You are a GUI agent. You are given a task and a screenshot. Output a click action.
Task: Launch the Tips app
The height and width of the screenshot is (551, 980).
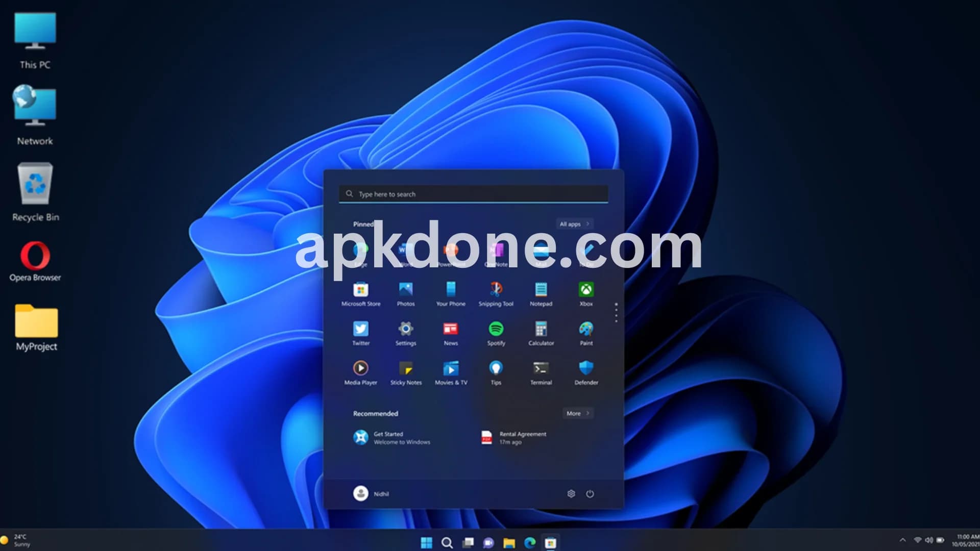tap(496, 373)
